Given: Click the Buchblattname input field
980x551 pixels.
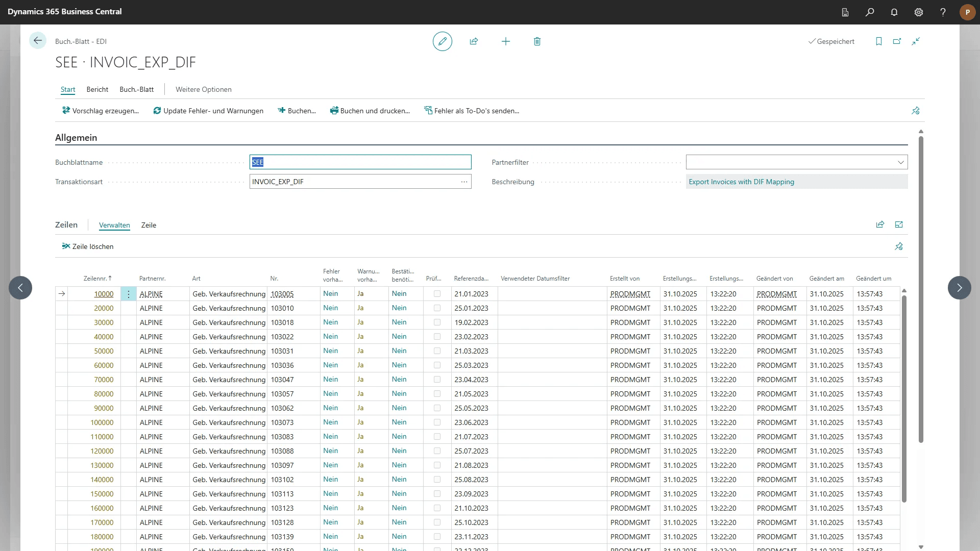Looking at the screenshot, I should point(360,162).
